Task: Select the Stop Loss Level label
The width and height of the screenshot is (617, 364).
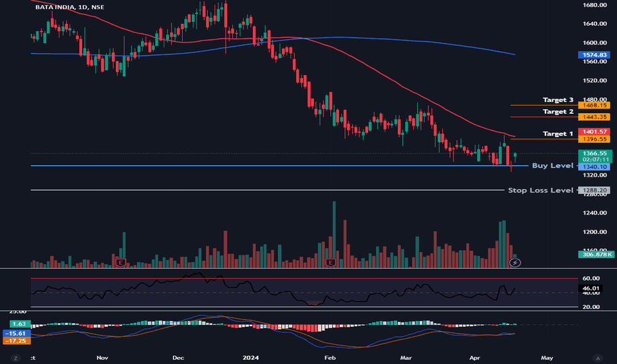Action: [x=541, y=191]
